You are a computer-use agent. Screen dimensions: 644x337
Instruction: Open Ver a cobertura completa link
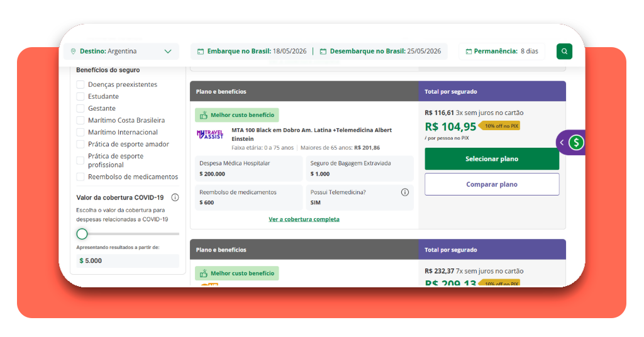(304, 219)
